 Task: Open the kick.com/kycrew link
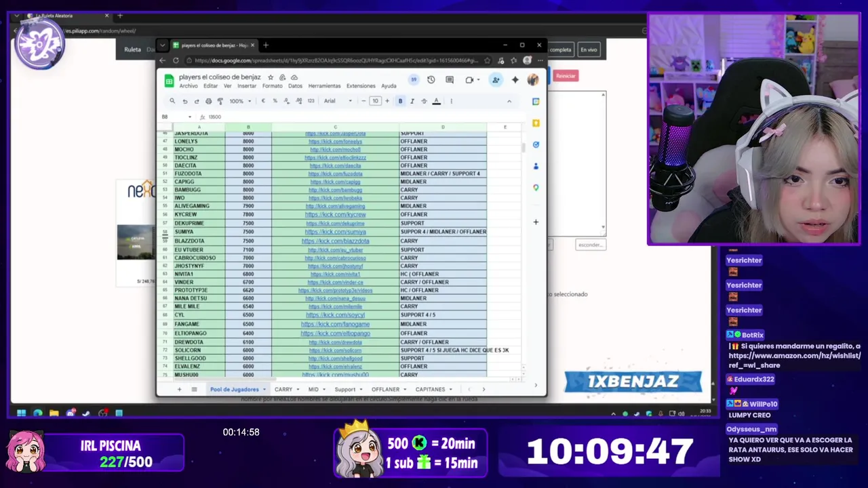[335, 214]
